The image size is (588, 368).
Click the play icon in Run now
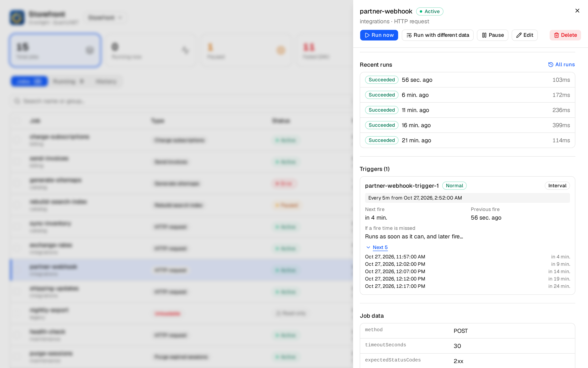367,35
